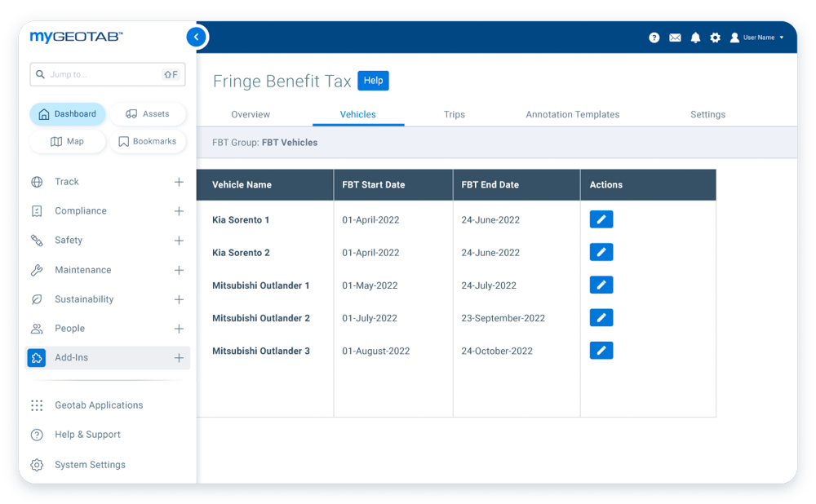The width and height of the screenshot is (816, 504).
Task: Open the messages envelope icon
Action: click(x=675, y=38)
